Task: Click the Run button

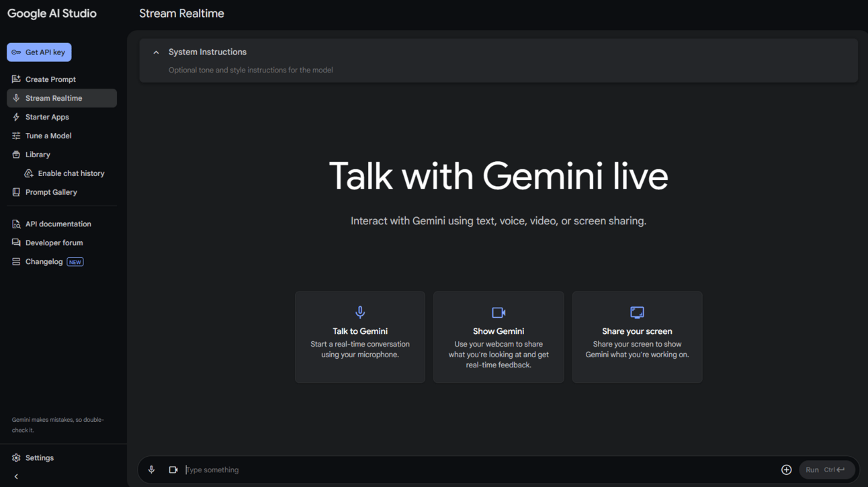Action: pyautogui.click(x=826, y=470)
